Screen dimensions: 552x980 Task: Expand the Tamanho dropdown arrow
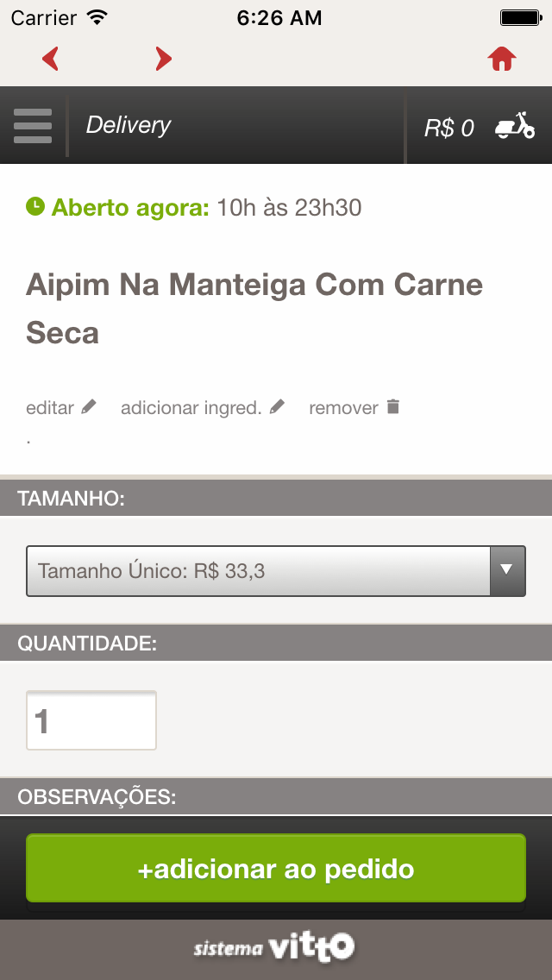point(507,570)
